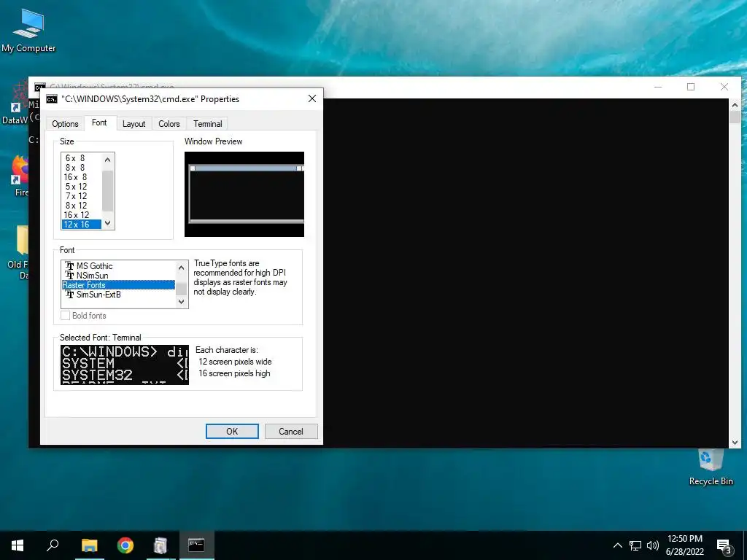Select Raster Fonts in font list

118,285
